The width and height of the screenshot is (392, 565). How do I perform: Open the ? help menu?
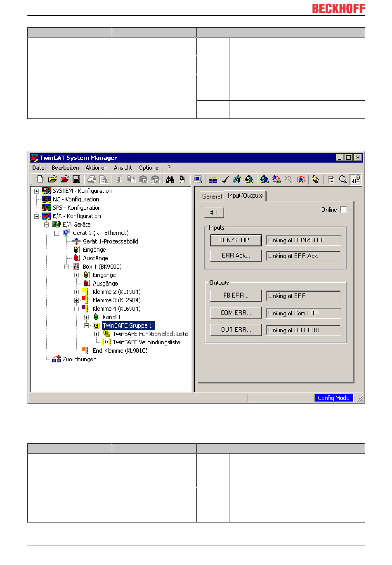(x=169, y=168)
